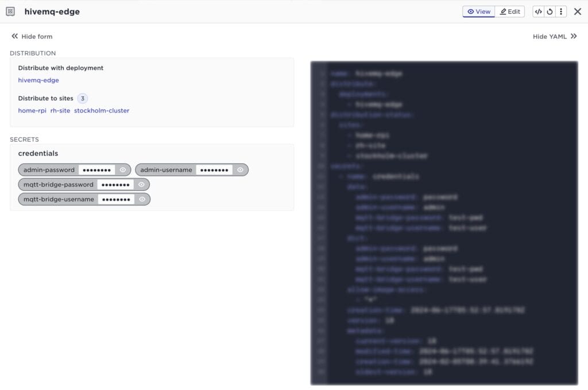Switch to View mode
The height and width of the screenshot is (390, 588).
click(478, 11)
